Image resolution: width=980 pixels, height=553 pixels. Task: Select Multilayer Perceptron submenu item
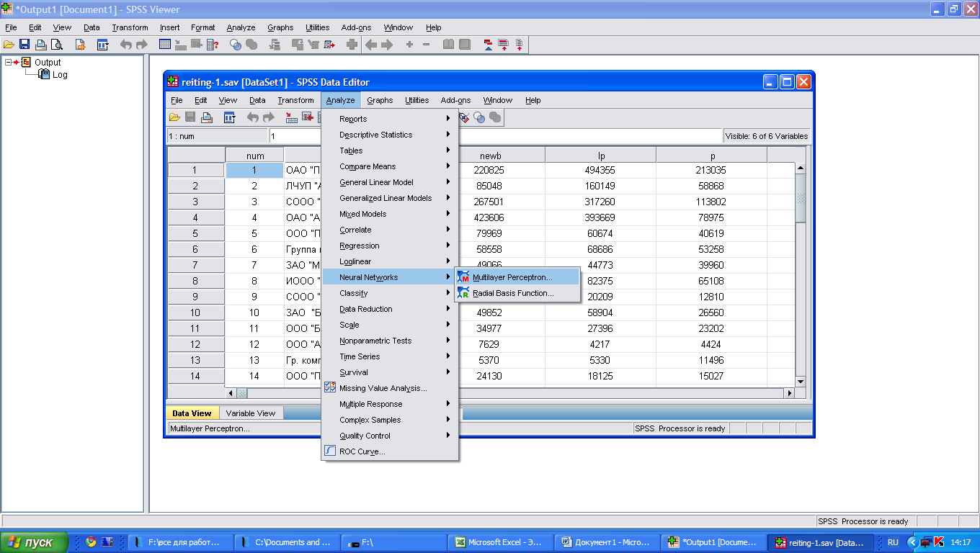[x=517, y=277]
